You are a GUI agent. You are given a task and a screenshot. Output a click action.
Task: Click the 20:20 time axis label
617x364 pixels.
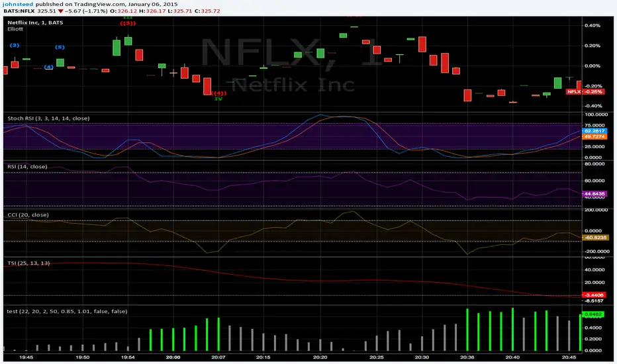[x=320, y=357]
